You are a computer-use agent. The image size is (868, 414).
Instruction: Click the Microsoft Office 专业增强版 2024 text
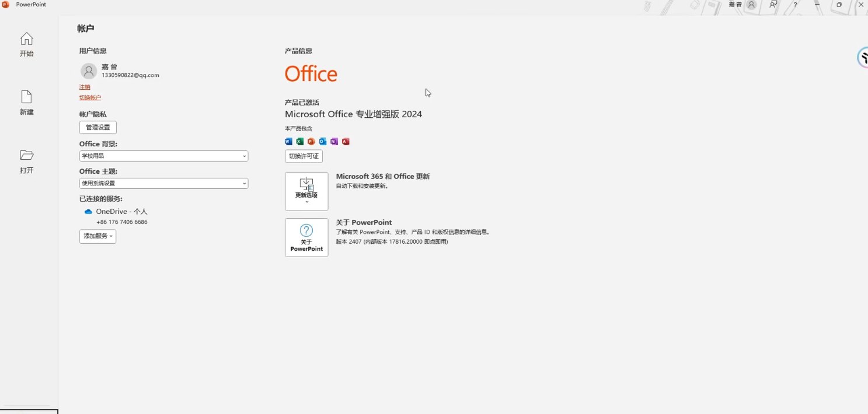[353, 114]
